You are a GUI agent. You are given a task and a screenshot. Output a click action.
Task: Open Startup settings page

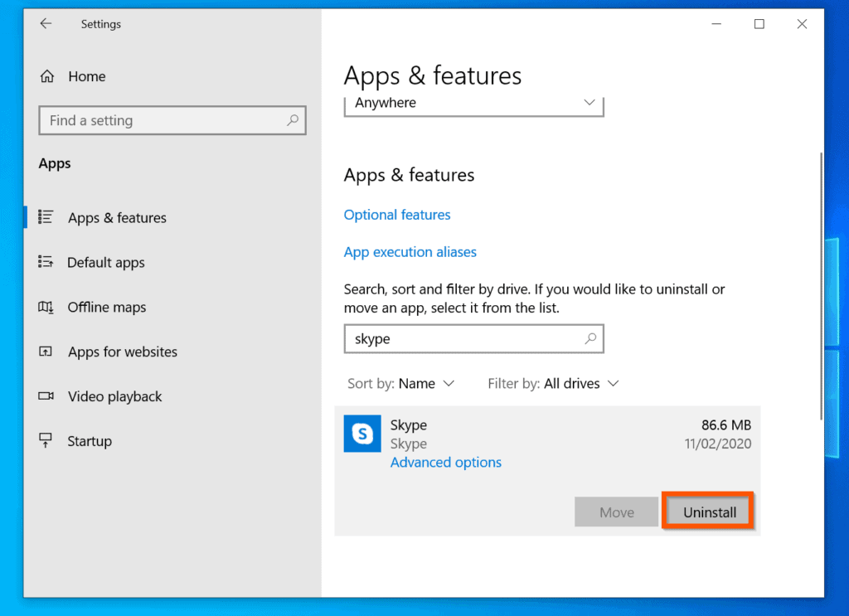coord(90,441)
